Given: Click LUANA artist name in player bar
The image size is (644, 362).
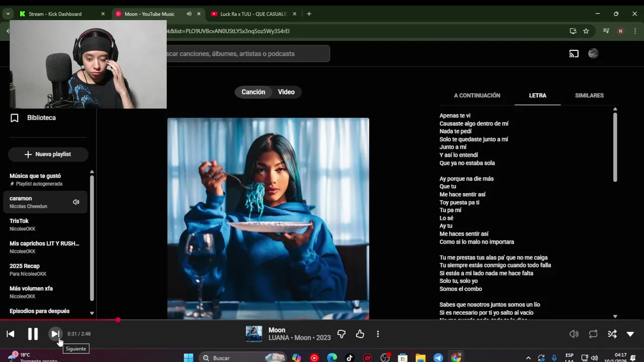Looking at the screenshot, I should coord(278,338).
